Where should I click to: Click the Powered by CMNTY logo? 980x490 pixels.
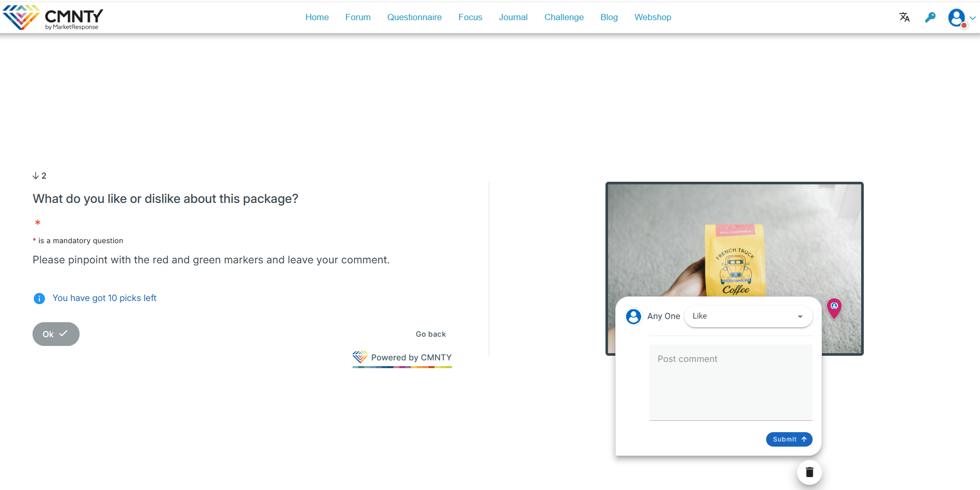[x=402, y=357]
